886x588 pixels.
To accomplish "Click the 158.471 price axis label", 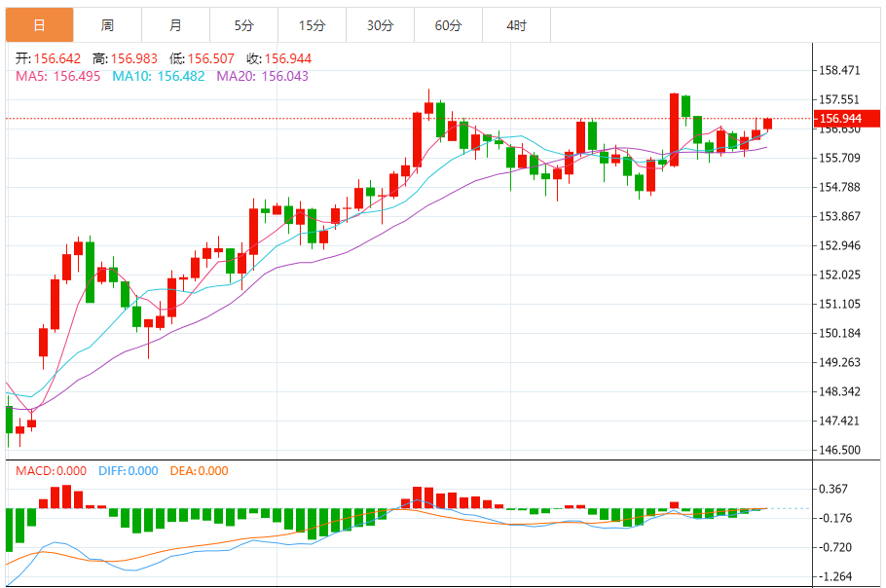I will pyautogui.click(x=839, y=70).
